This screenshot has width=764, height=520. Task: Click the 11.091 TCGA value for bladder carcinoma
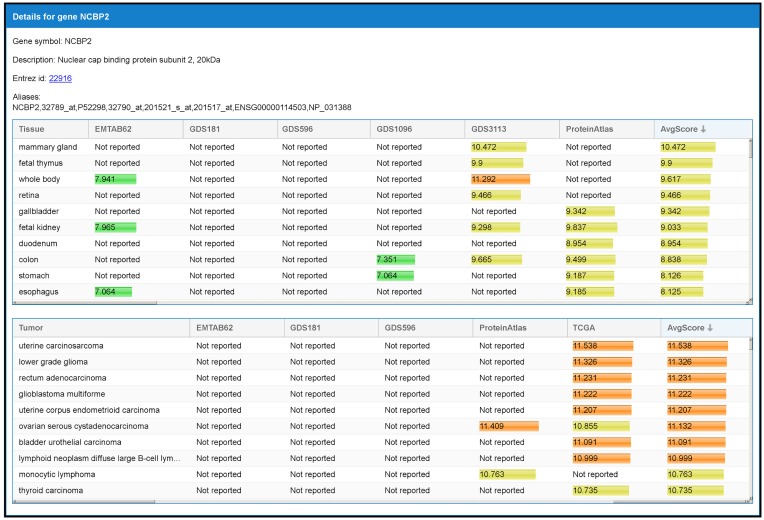(601, 443)
